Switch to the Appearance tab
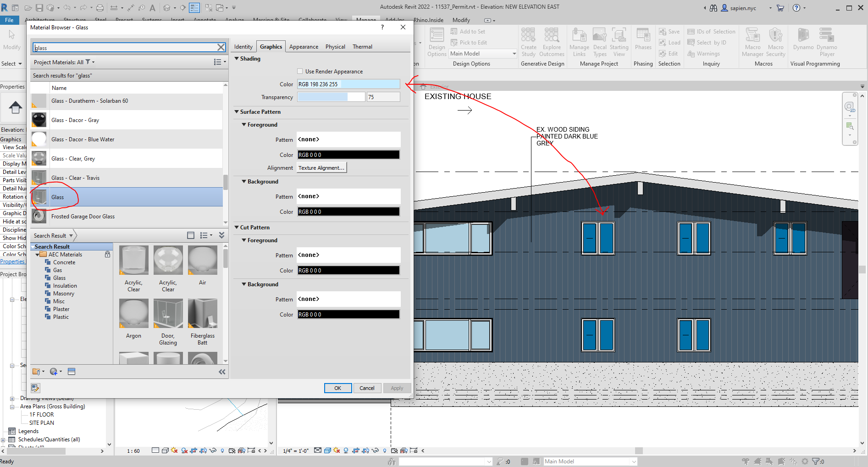868x467 pixels. click(x=304, y=47)
